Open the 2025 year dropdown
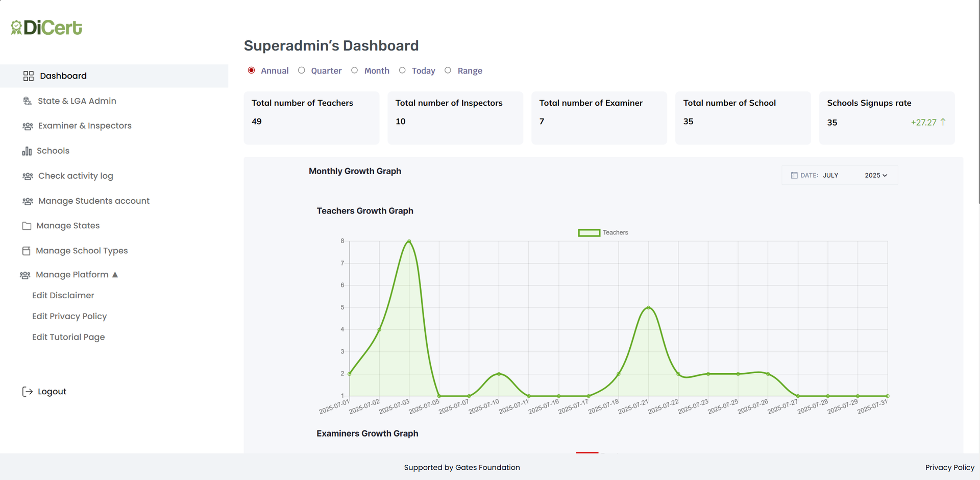Image resolution: width=980 pixels, height=480 pixels. [x=876, y=175]
